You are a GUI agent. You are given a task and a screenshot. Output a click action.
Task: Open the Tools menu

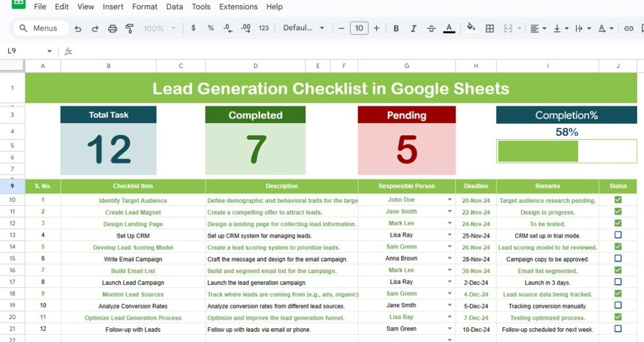pos(201,7)
